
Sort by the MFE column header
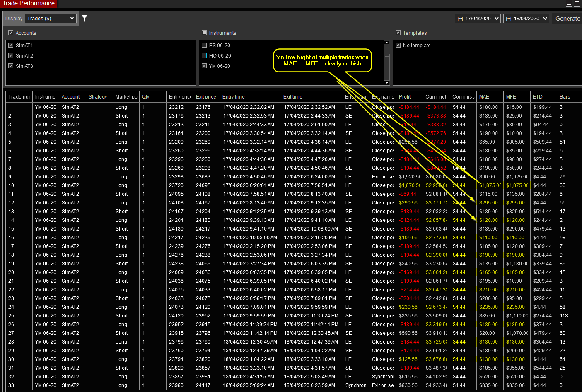pos(517,97)
